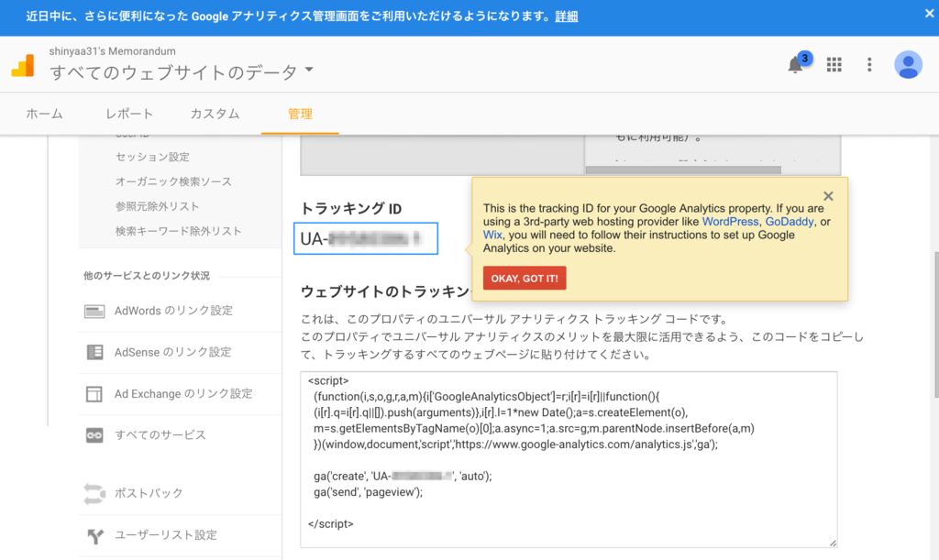Image resolution: width=939 pixels, height=560 pixels.
Task: Click the すべてのサービス link icon
Action: click(x=94, y=435)
